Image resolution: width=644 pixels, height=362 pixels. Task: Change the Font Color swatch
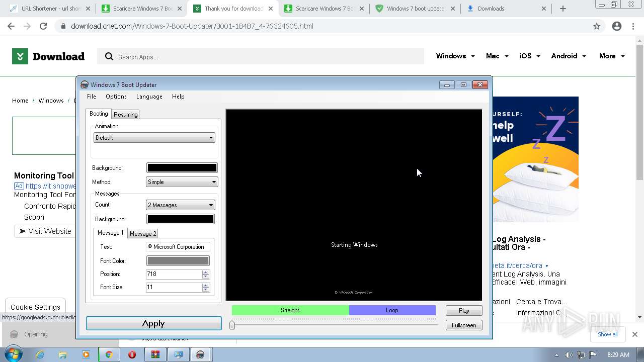[x=178, y=261]
